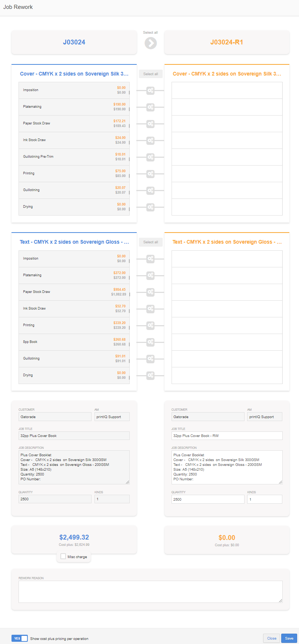Click the J03024 job header
The width and height of the screenshot is (299, 644).
[x=74, y=42]
